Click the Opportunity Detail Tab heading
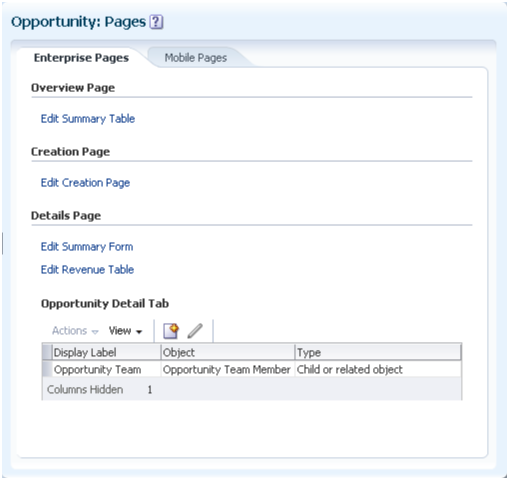 [105, 304]
